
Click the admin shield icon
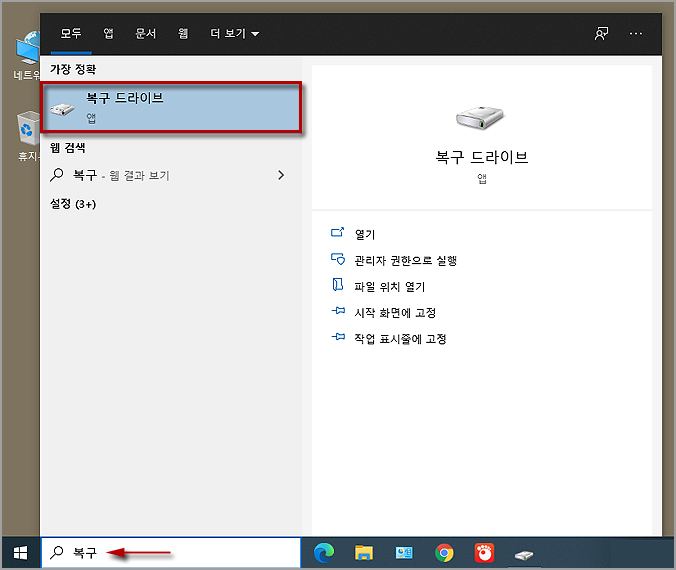pos(338,259)
